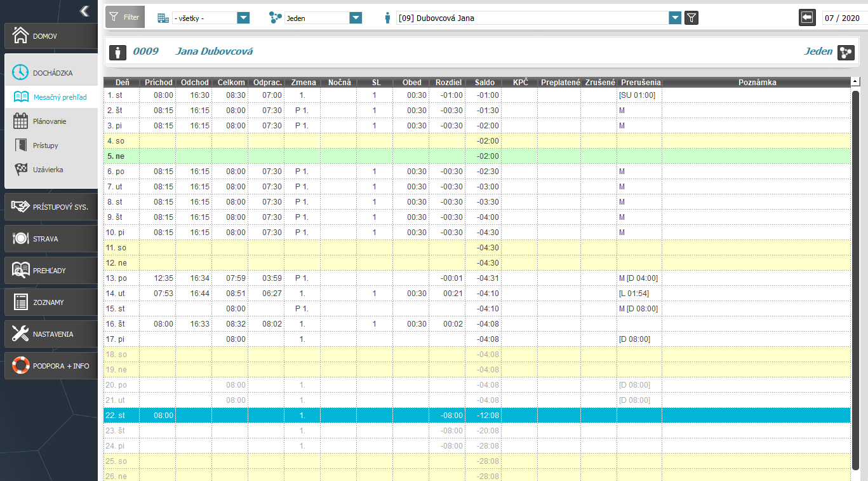Open the PODPORA + INFO menu
This screenshot has height=481, width=868.
pyautogui.click(x=51, y=366)
